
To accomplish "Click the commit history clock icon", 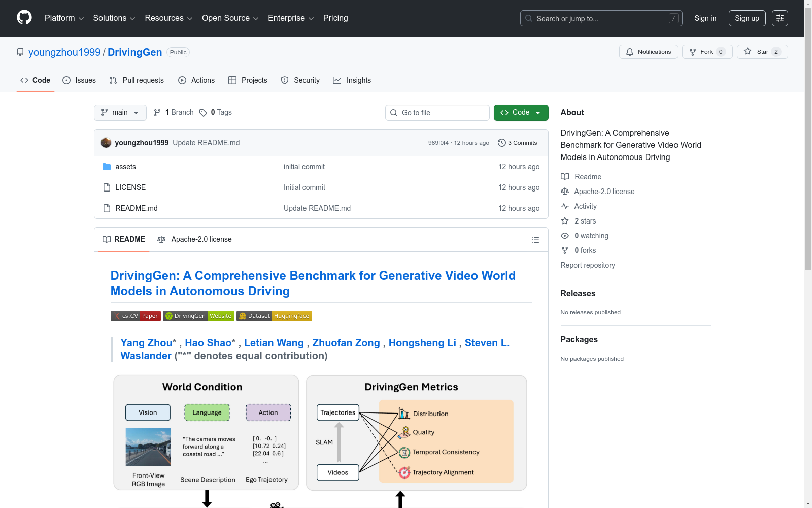I will (502, 143).
